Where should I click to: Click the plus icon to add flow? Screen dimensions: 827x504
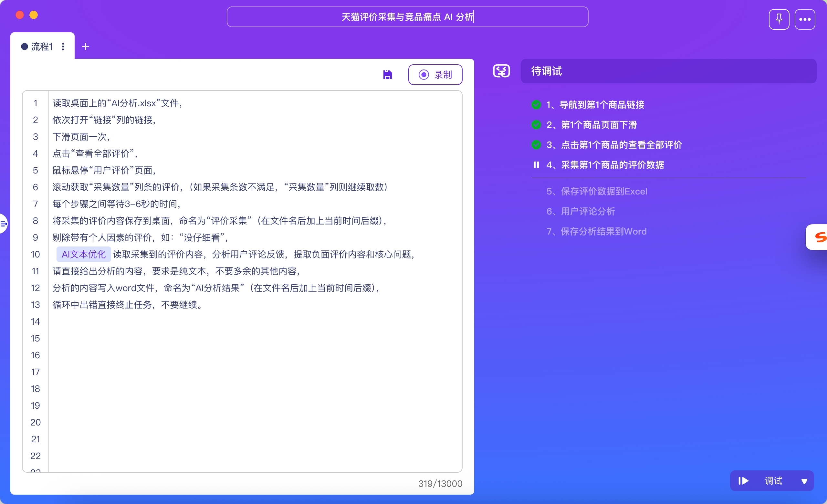coord(86,47)
